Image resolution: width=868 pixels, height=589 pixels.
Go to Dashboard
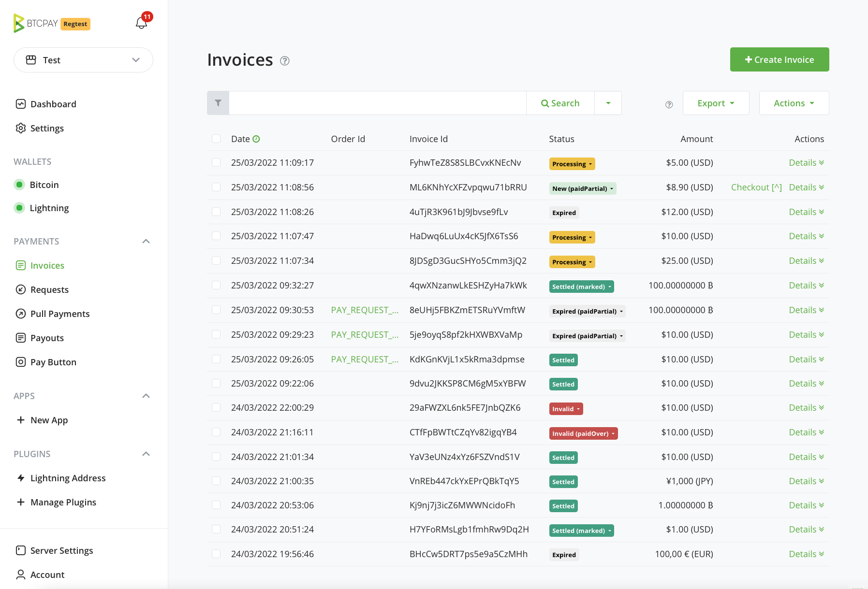53,104
